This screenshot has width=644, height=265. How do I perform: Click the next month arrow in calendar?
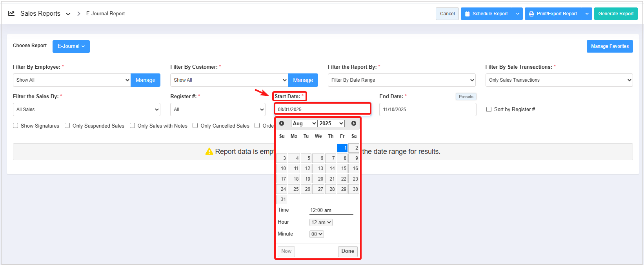354,123
